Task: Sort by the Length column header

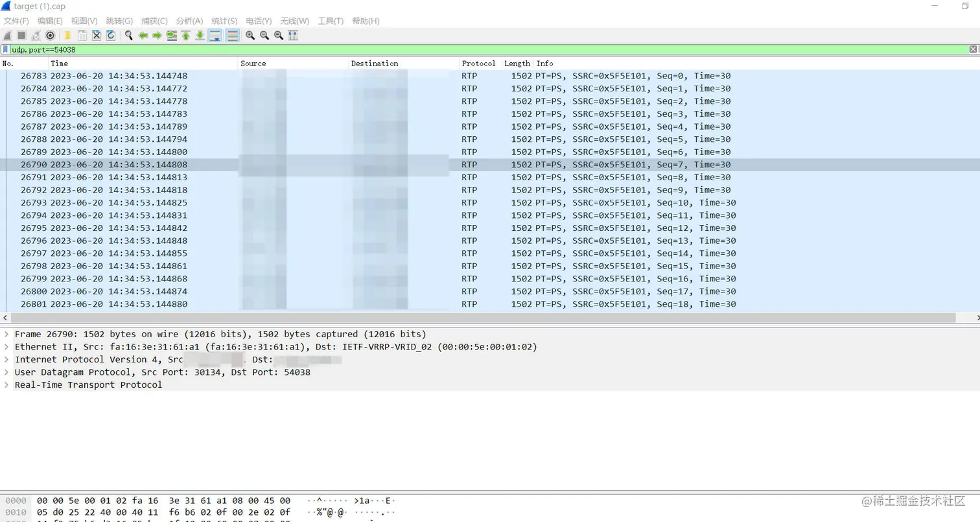Action: pyautogui.click(x=518, y=64)
